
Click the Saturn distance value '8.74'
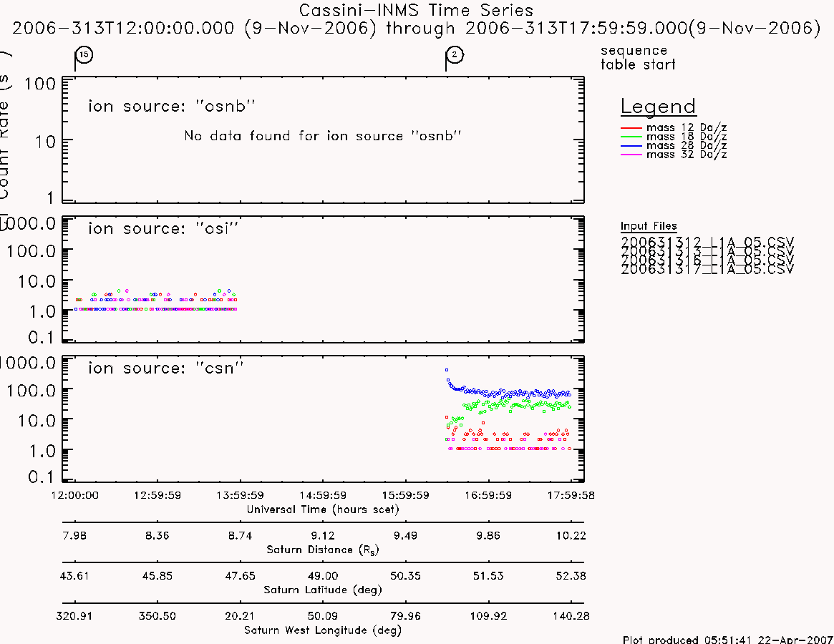(240, 535)
